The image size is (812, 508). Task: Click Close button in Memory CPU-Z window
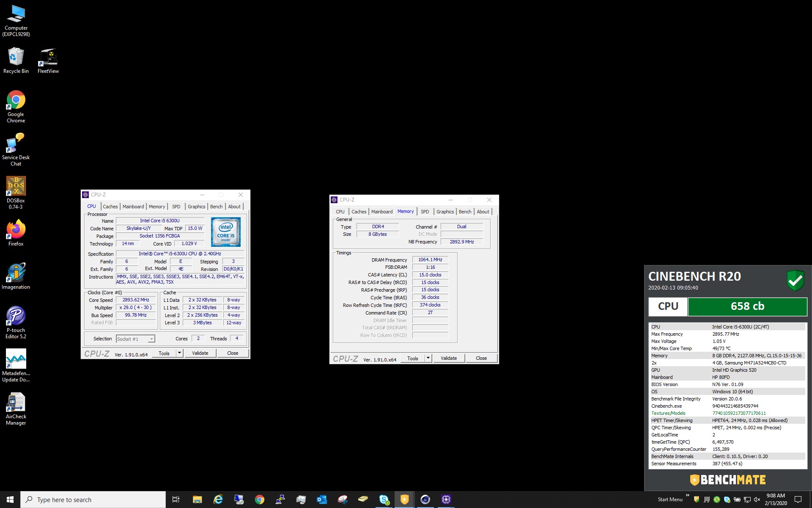coord(481,358)
